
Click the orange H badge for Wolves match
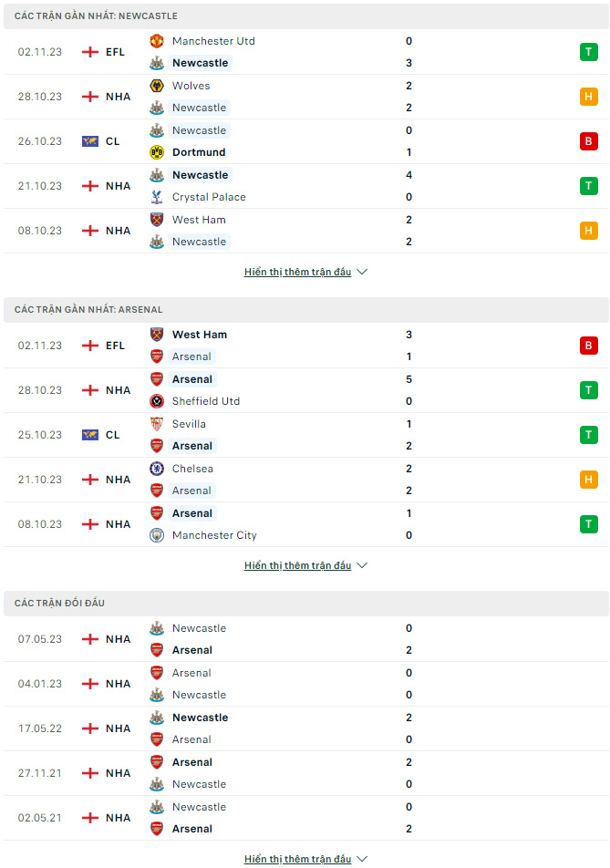coord(588,97)
